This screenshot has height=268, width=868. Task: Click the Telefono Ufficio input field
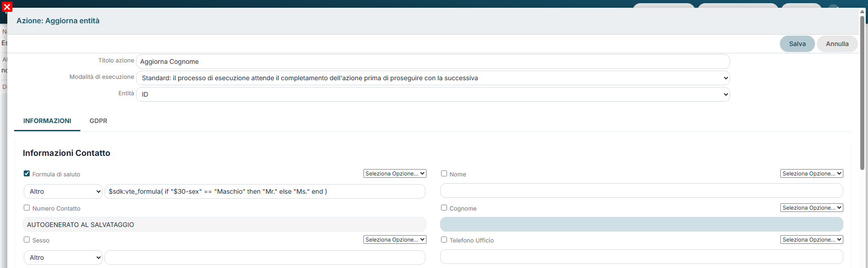point(642,257)
